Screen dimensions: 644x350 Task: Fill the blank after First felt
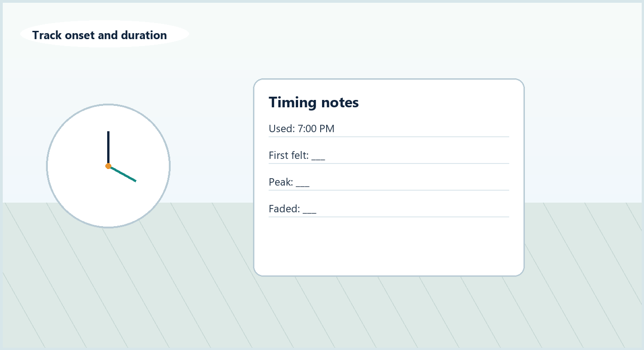[x=318, y=157]
